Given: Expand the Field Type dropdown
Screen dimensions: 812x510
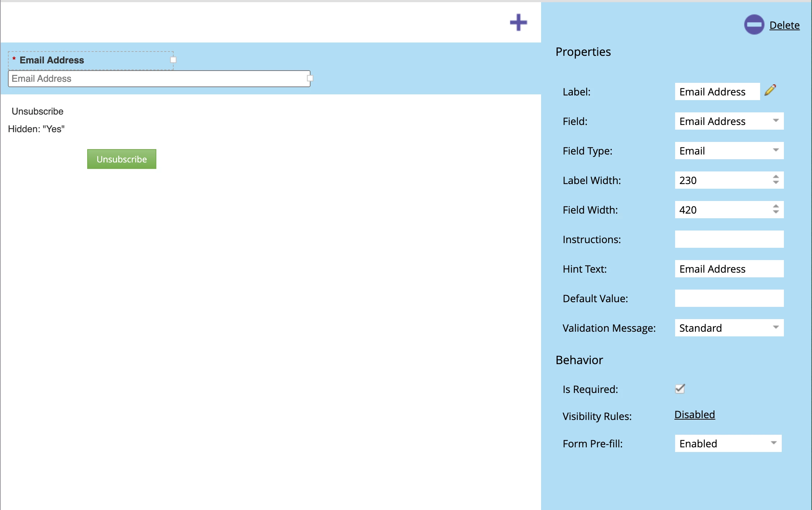Looking at the screenshot, I should coord(729,151).
